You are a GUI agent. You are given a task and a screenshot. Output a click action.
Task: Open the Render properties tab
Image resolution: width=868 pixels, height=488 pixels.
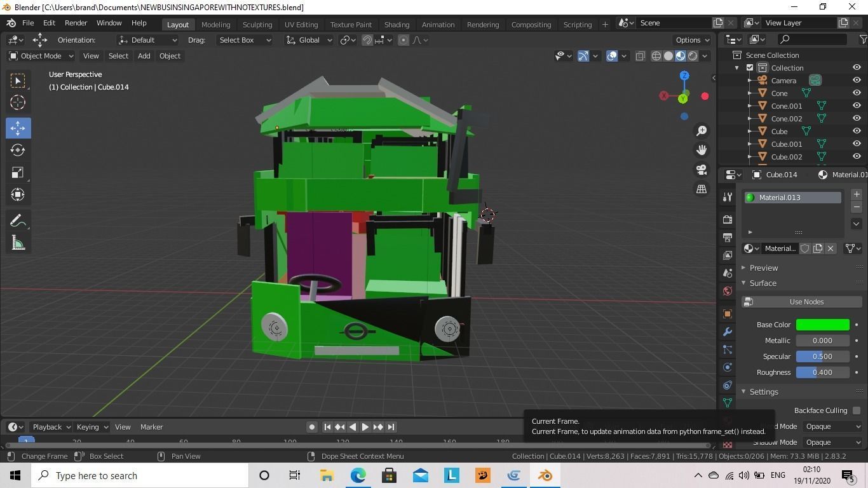tap(728, 219)
